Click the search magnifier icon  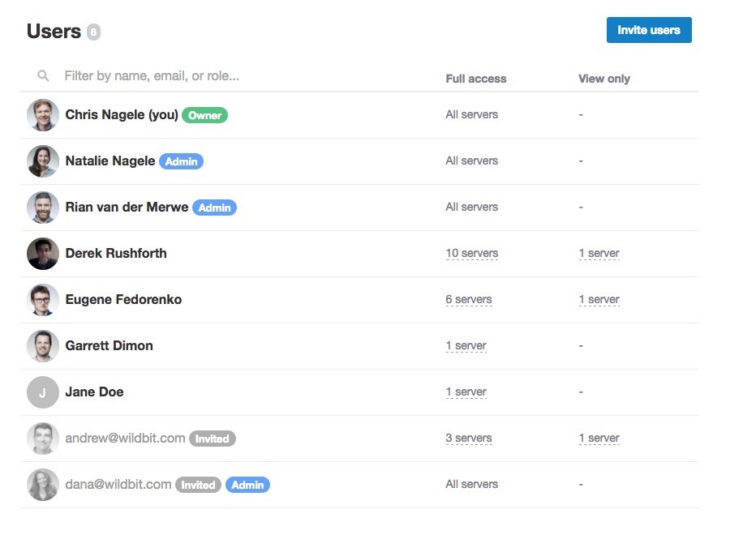click(x=43, y=76)
